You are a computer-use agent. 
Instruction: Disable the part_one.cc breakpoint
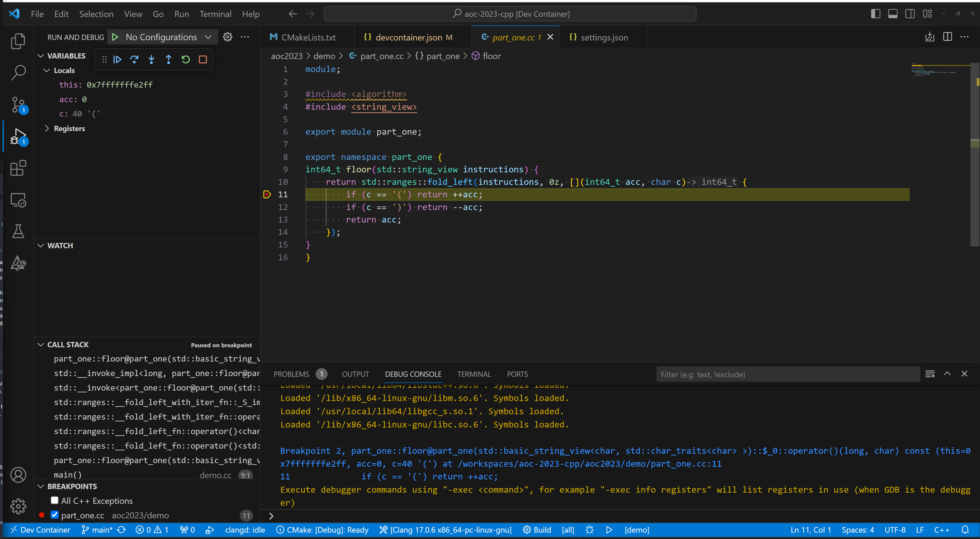pos(54,515)
